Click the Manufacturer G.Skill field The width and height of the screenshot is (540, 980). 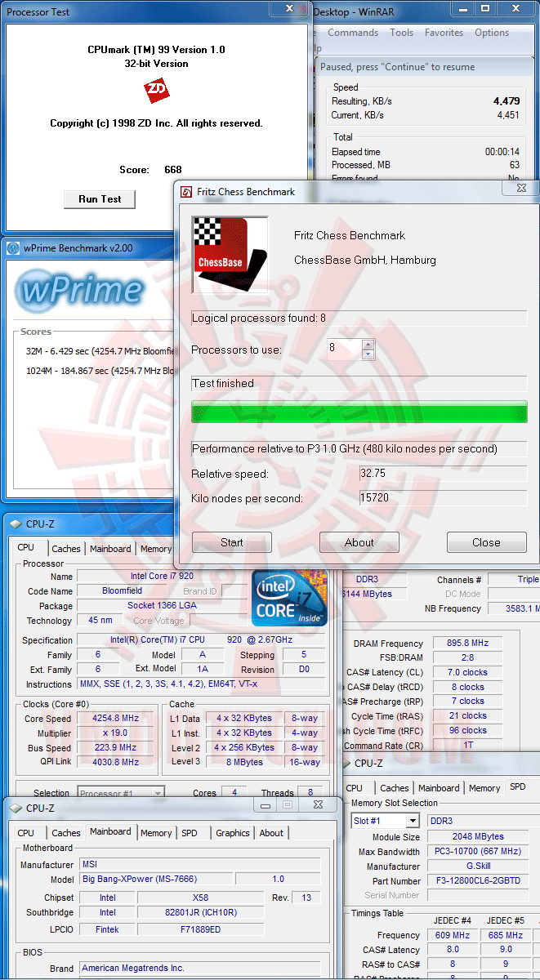480,866
